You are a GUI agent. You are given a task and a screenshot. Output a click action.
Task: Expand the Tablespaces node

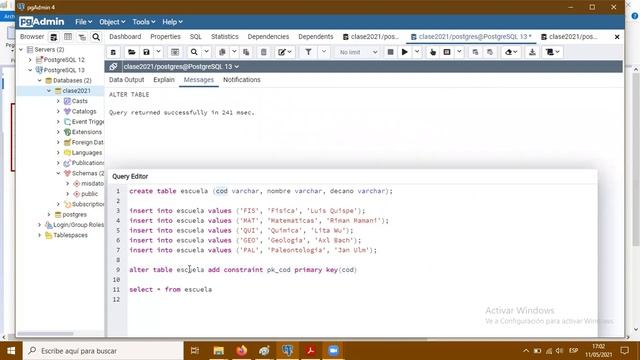(x=40, y=235)
